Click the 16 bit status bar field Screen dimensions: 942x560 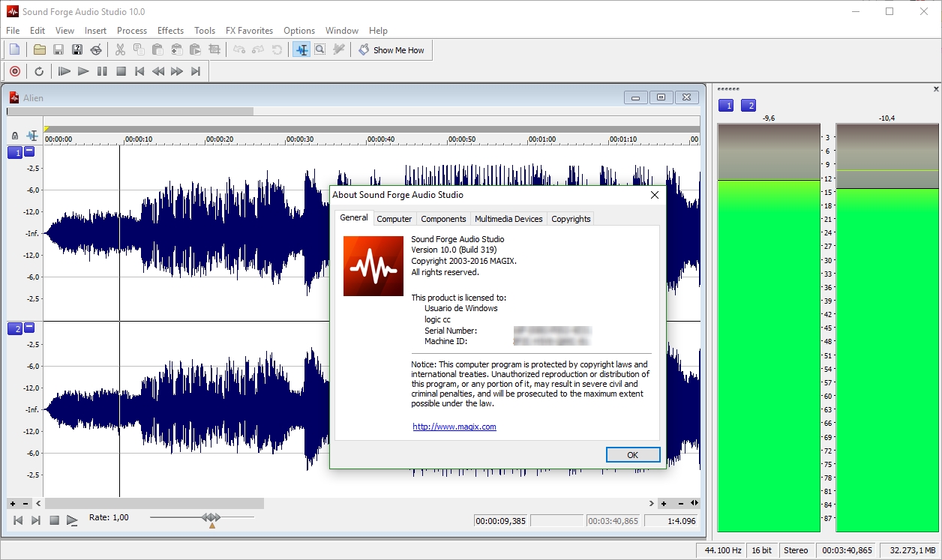coord(762,550)
